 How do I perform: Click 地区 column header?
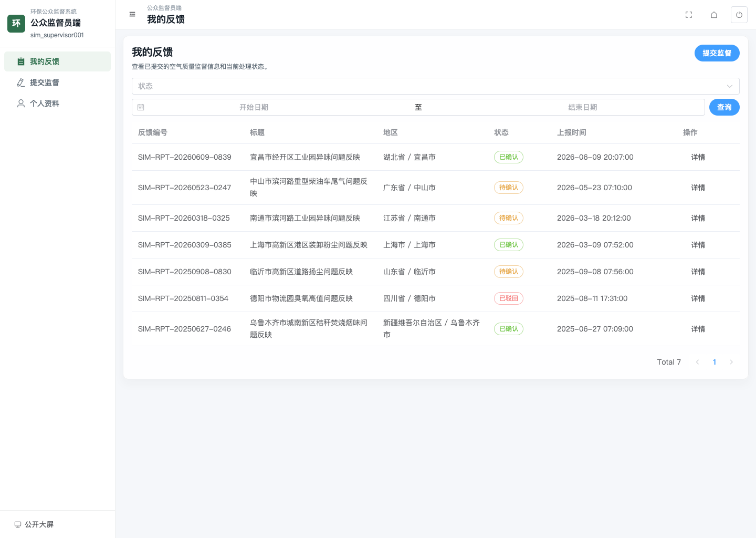[x=391, y=132]
